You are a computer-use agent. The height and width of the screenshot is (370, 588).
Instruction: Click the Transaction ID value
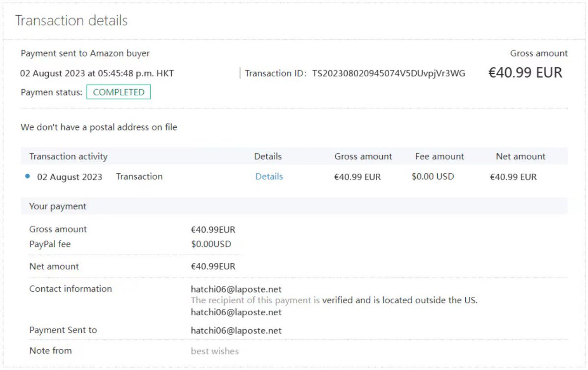pos(389,73)
